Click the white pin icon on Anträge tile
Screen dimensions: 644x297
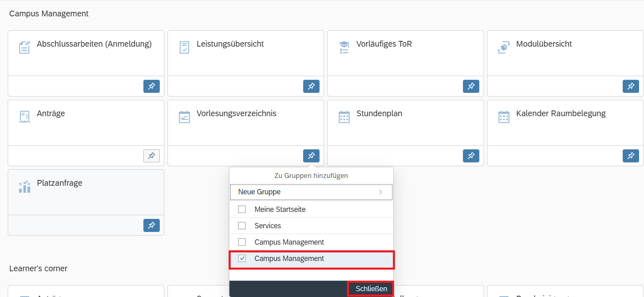(152, 156)
